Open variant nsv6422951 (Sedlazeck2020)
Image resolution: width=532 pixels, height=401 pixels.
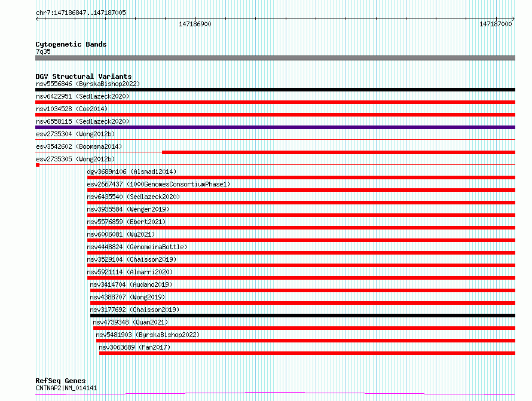point(82,96)
